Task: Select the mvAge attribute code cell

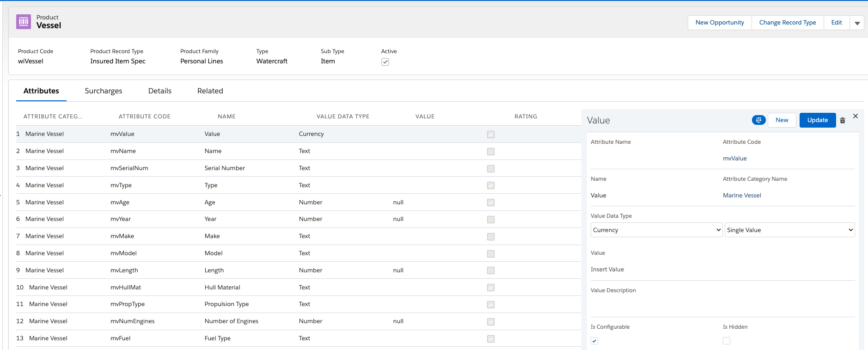Action: tap(120, 202)
